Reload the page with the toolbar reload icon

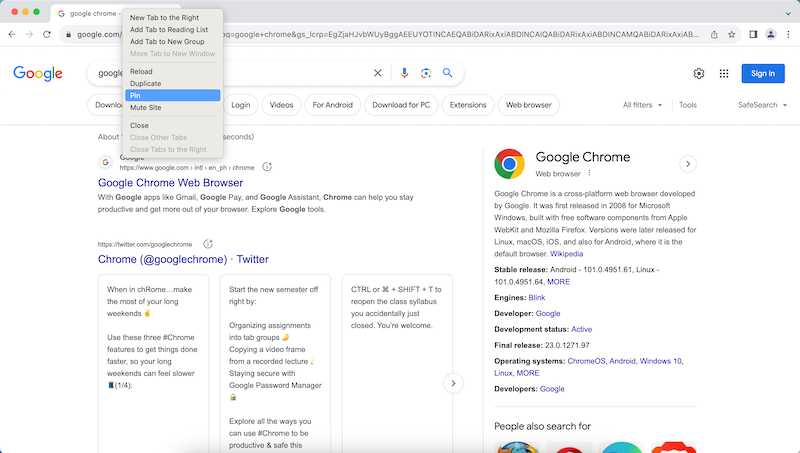click(47, 34)
